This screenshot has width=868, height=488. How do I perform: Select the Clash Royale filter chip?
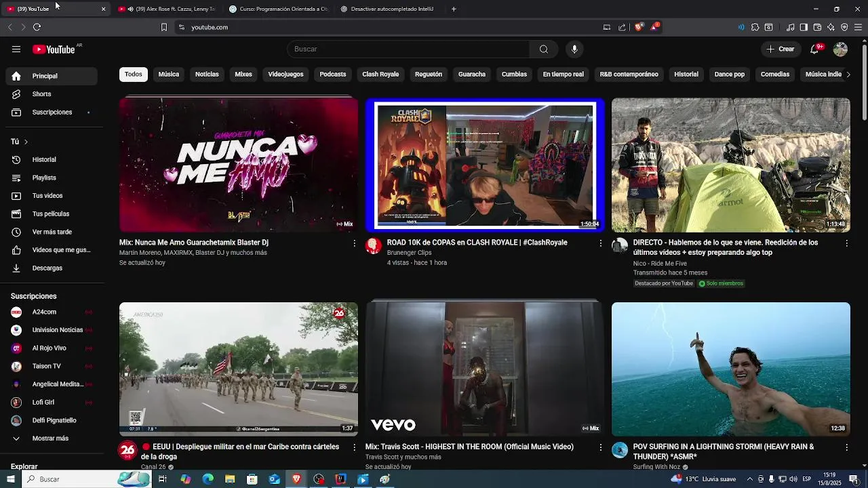point(380,75)
